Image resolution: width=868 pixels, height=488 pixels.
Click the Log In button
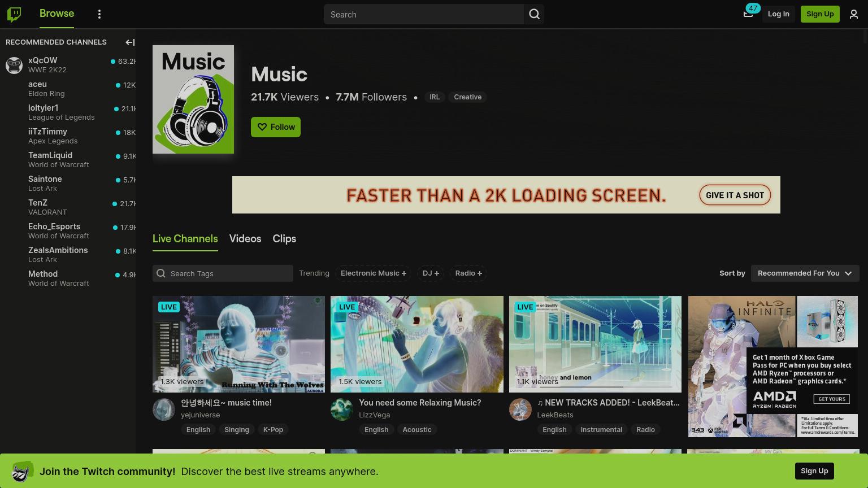(x=779, y=14)
